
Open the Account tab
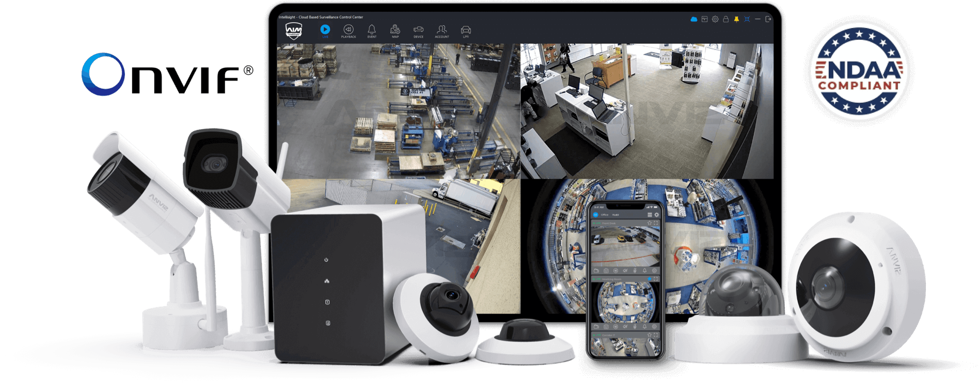(x=442, y=31)
